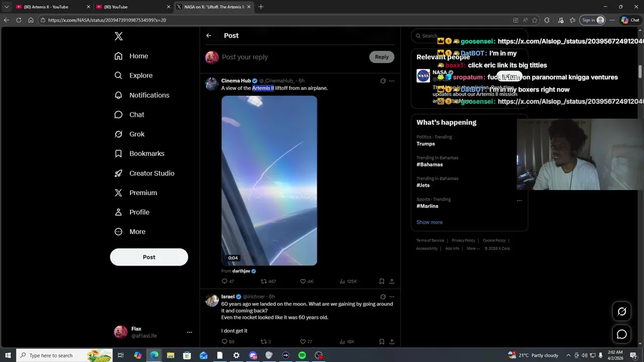The height and width of the screenshot is (362, 644).
Task: Click the Post your reply field
Action: [x=293, y=57]
